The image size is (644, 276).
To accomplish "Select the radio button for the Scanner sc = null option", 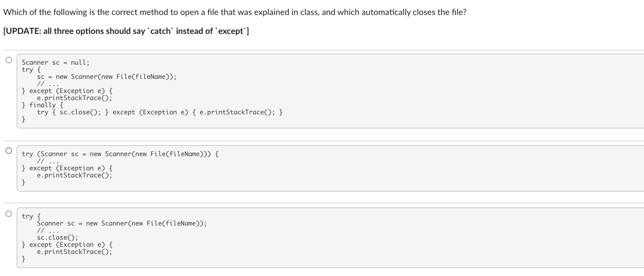I will pos(8,60).
